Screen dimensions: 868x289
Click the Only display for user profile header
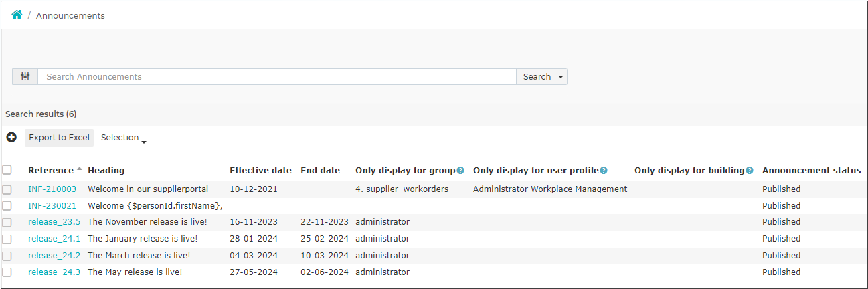point(536,171)
